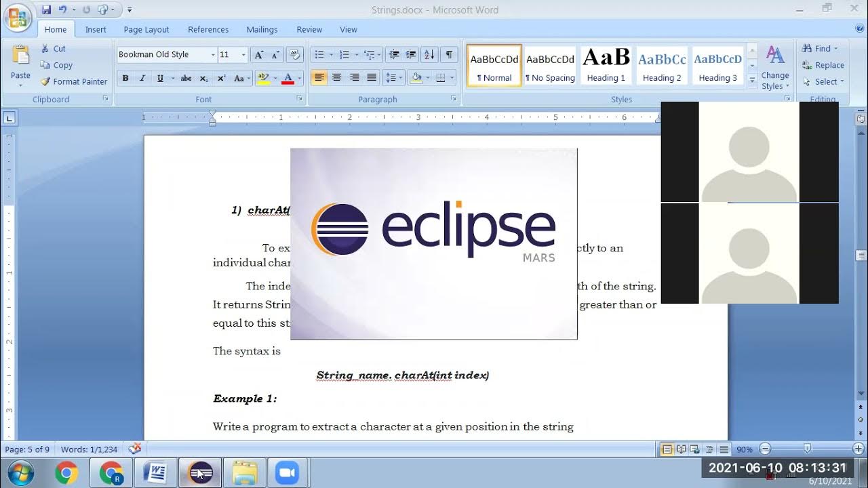The width and height of the screenshot is (868, 488).
Task: Open the References tab
Action: click(x=208, y=29)
